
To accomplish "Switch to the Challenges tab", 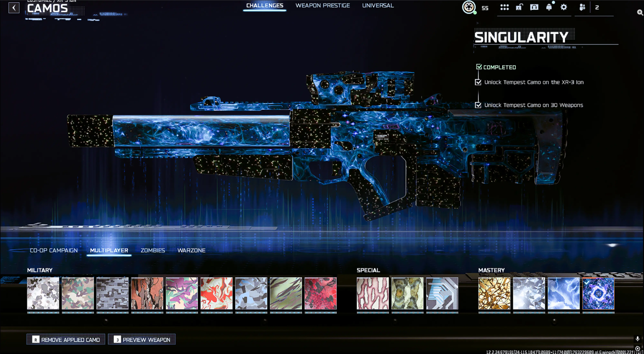I will (265, 6).
